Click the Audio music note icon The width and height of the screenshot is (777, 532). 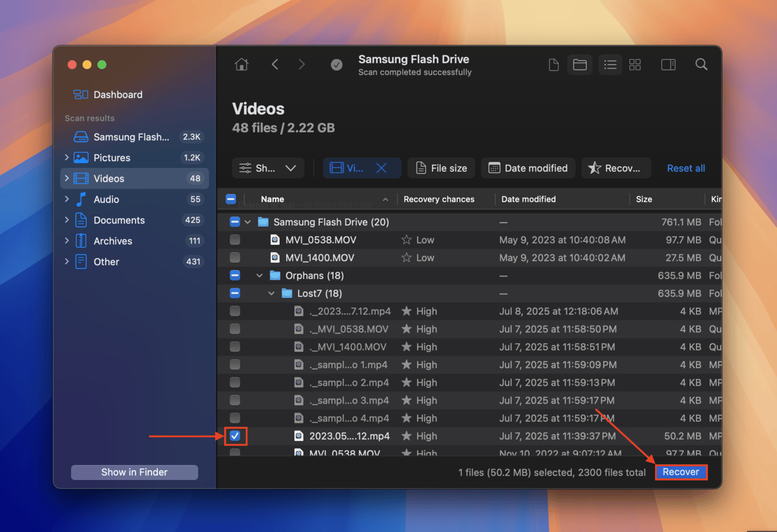click(x=81, y=199)
